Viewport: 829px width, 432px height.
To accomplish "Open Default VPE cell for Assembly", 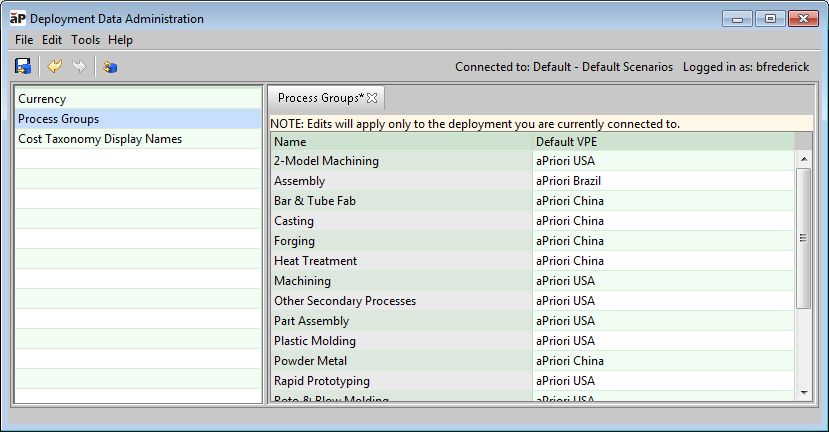I will [660, 181].
